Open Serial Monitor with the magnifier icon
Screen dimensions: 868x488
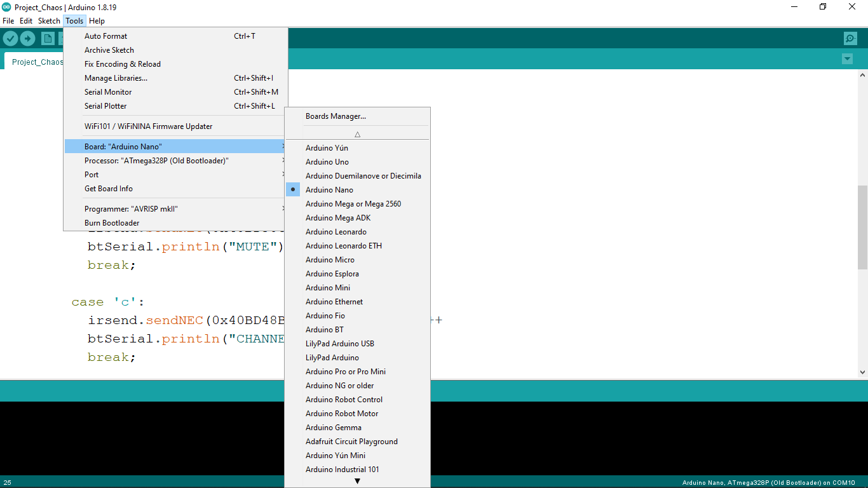[850, 38]
